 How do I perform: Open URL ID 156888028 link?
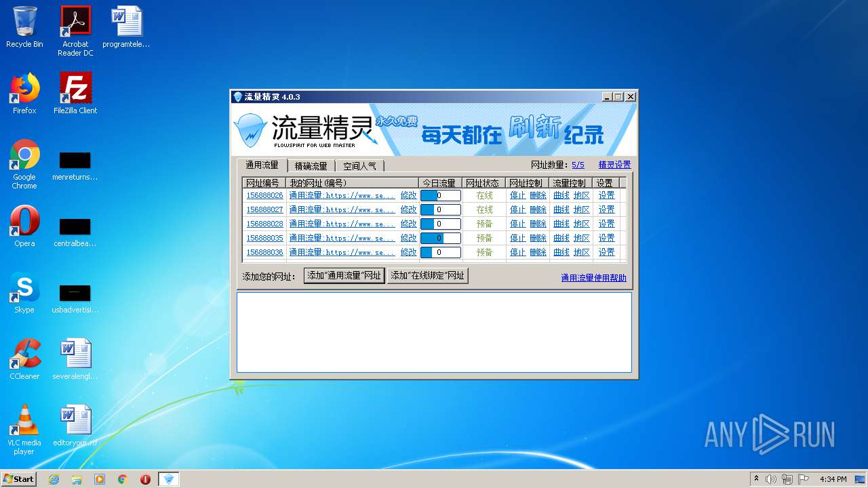point(264,224)
